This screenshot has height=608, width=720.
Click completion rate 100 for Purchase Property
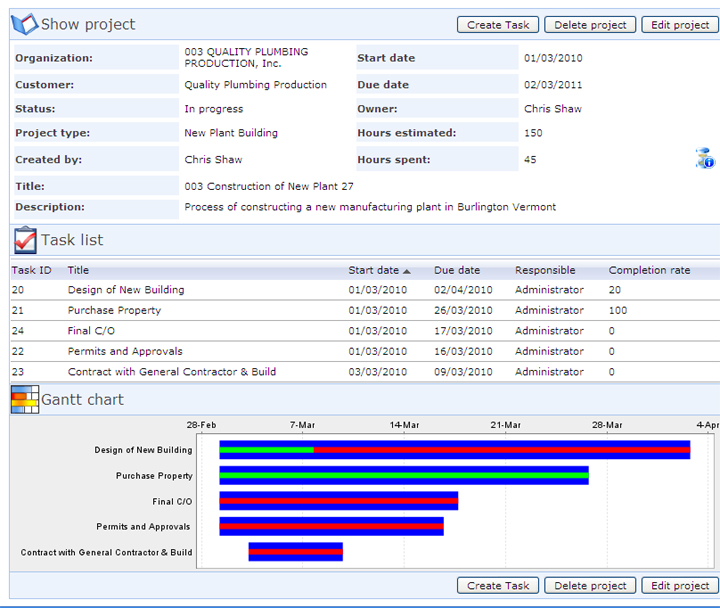coord(618,310)
